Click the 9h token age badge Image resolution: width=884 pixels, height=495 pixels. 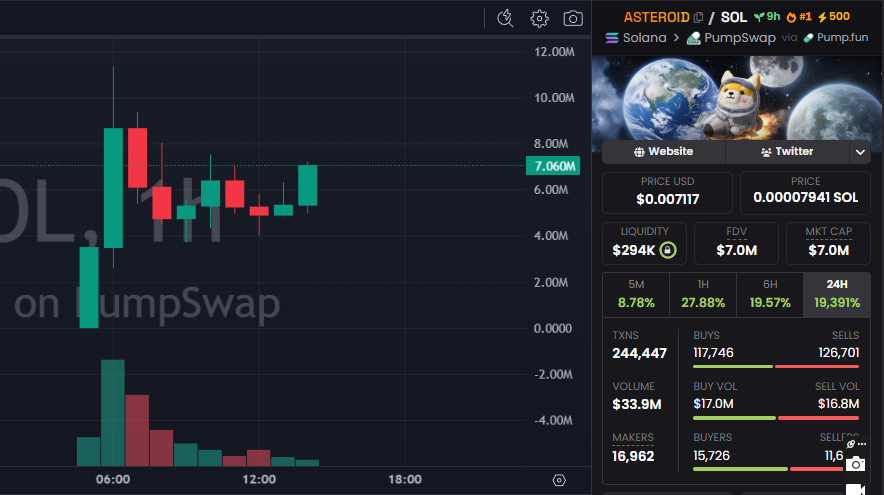[767, 17]
